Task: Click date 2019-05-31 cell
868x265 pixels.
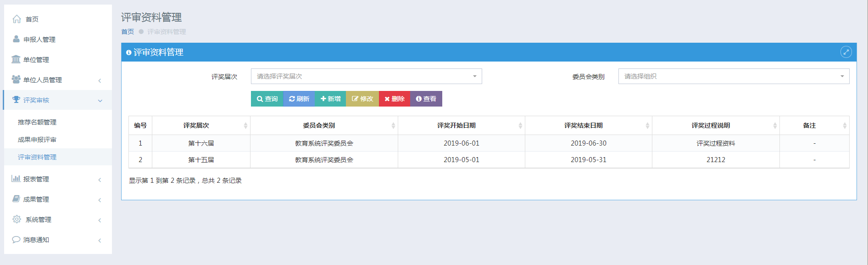Action: (x=589, y=160)
